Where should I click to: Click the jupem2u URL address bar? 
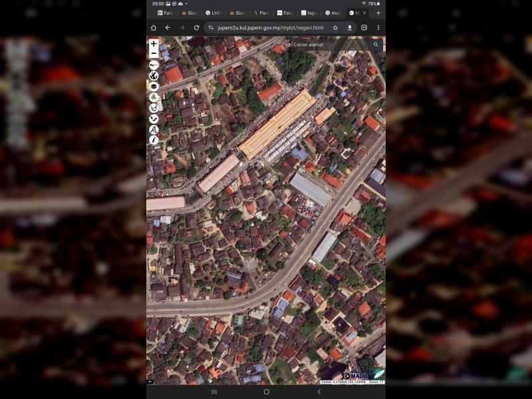tap(269, 28)
